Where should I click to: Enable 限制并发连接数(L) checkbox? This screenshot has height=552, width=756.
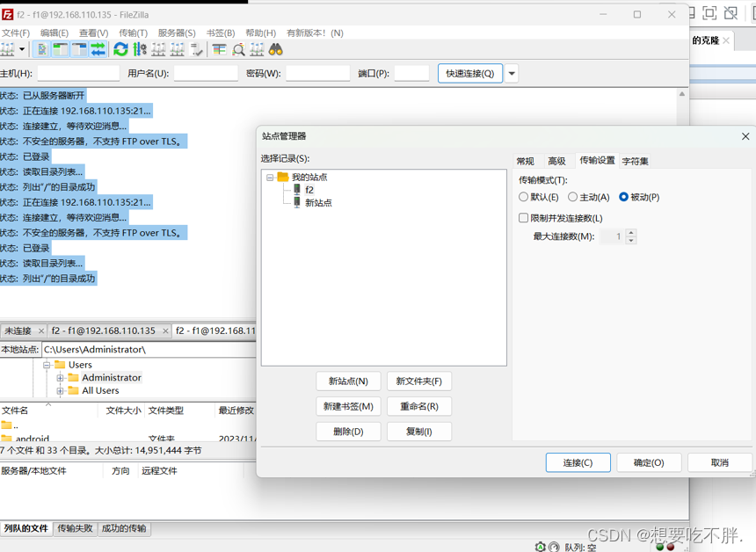click(x=523, y=218)
